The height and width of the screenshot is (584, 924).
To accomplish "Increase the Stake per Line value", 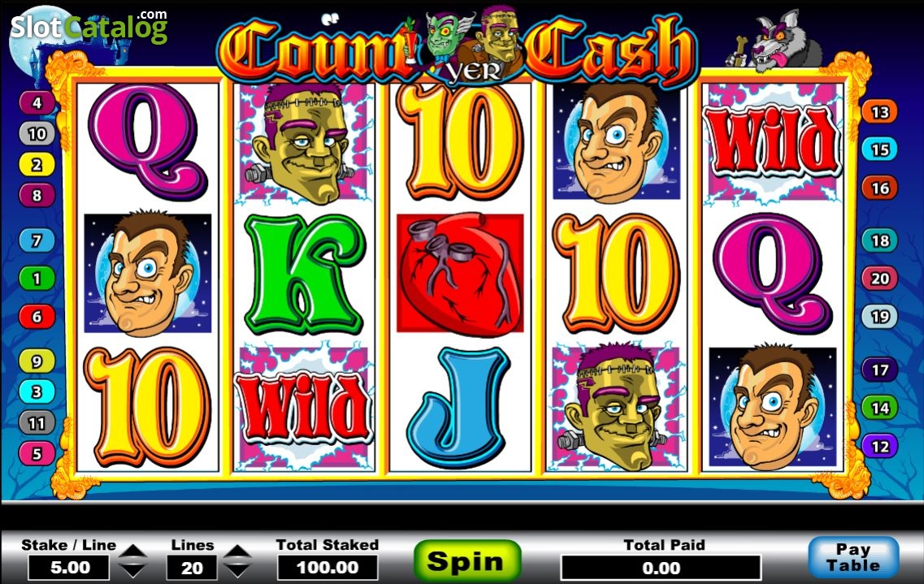I will [133, 552].
